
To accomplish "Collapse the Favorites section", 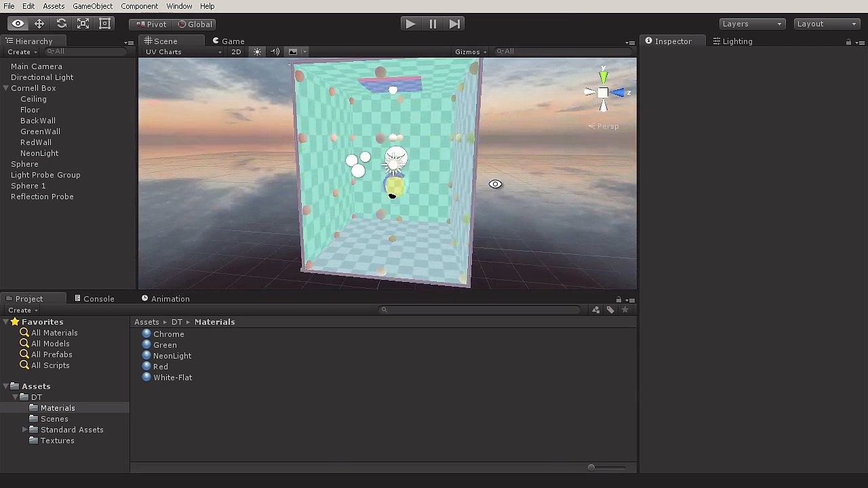I will point(5,322).
